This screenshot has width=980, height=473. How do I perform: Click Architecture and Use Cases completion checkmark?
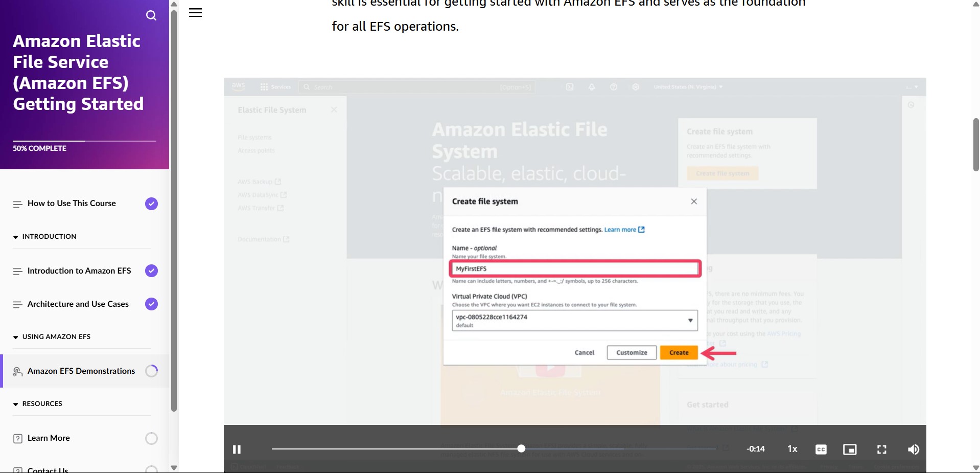tap(151, 304)
